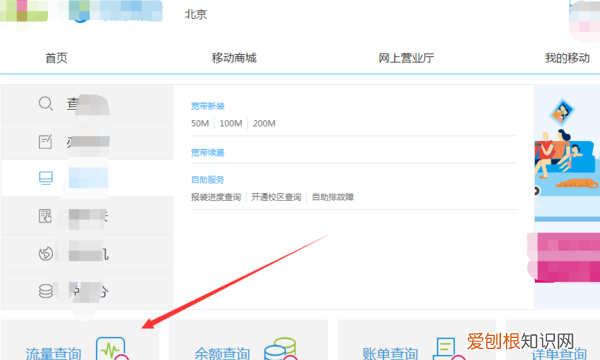
Task: Open the 移动商城 navigation tab
Action: coord(234,58)
